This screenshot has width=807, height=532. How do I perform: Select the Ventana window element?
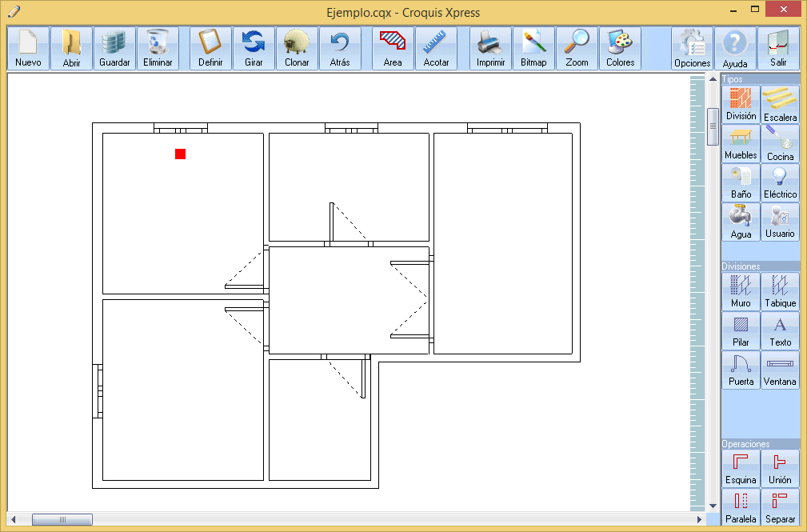point(780,370)
